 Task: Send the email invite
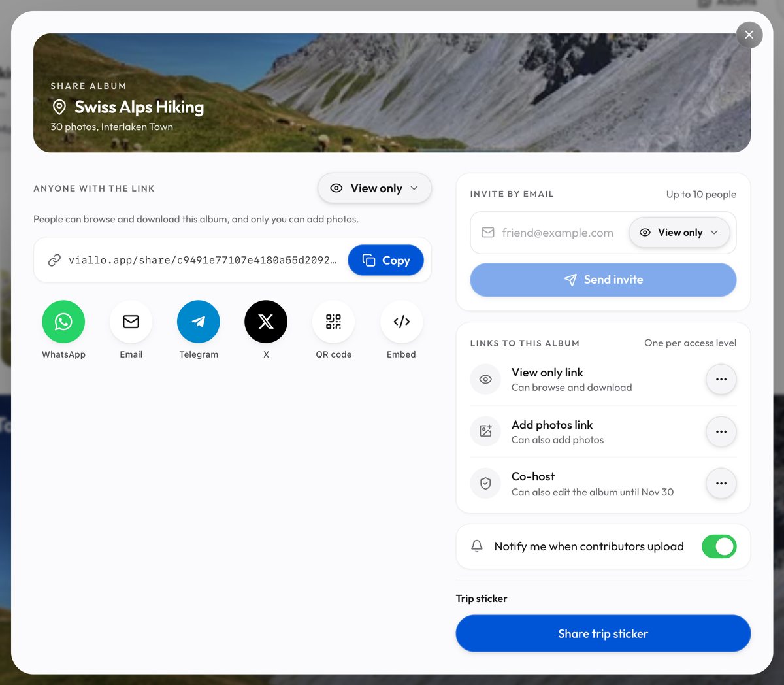[603, 280]
